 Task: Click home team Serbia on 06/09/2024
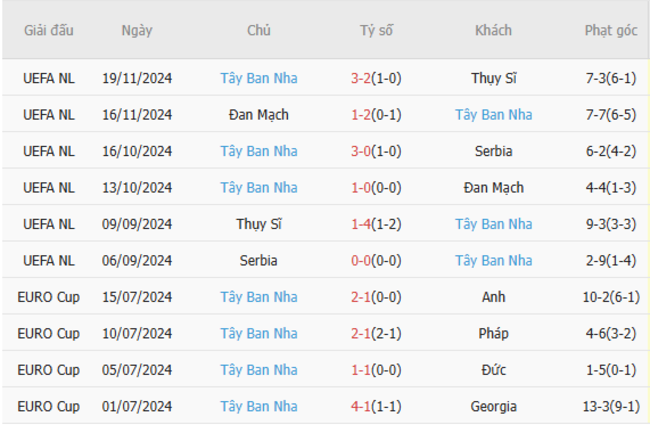259,261
